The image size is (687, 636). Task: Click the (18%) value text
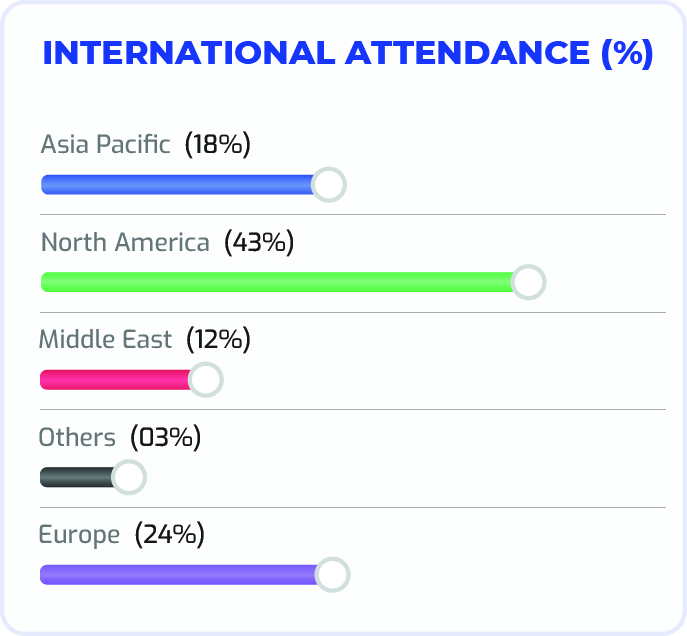click(218, 144)
